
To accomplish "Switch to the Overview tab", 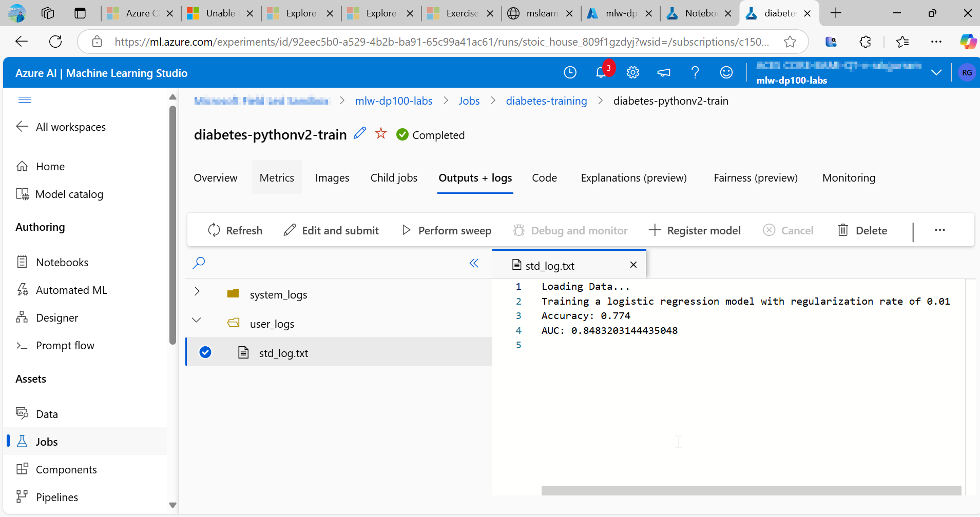I will point(216,177).
